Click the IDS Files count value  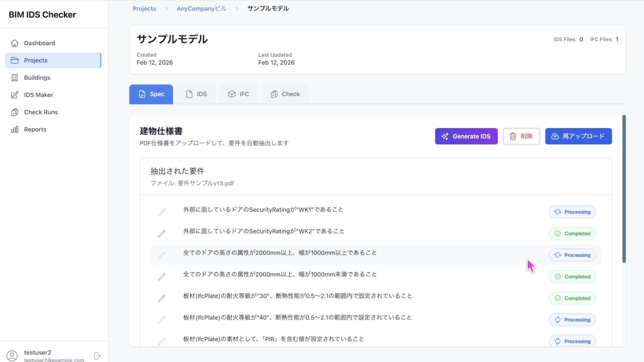(x=581, y=39)
